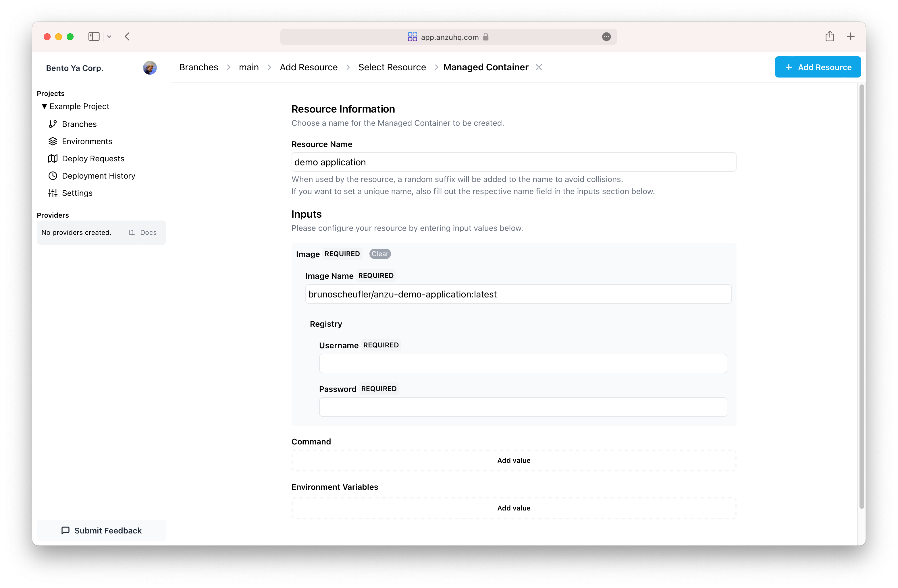The image size is (898, 588).
Task: Go back with the browser back arrow
Action: coord(127,36)
